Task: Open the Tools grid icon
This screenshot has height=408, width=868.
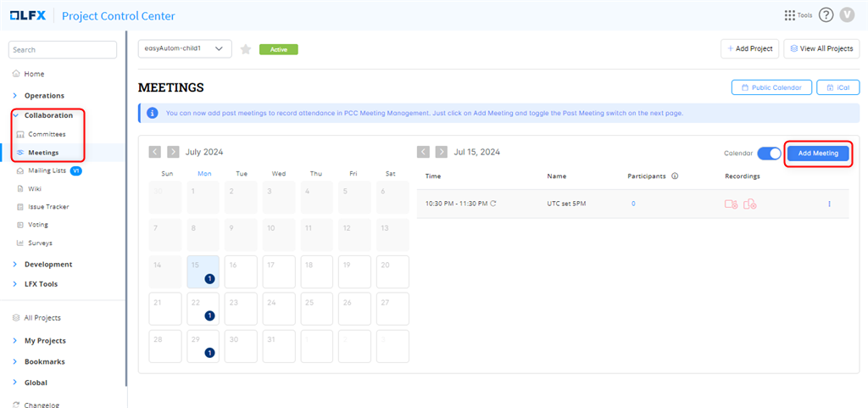Action: [789, 15]
